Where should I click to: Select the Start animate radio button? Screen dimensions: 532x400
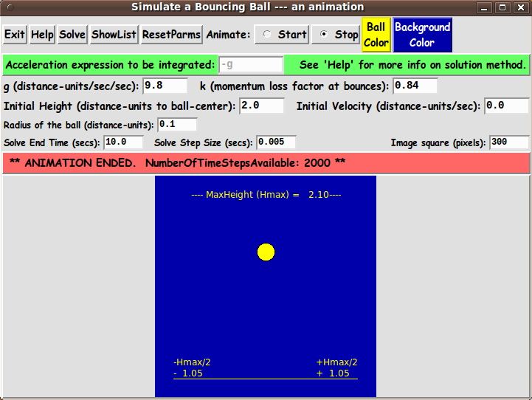pyautogui.click(x=282, y=35)
